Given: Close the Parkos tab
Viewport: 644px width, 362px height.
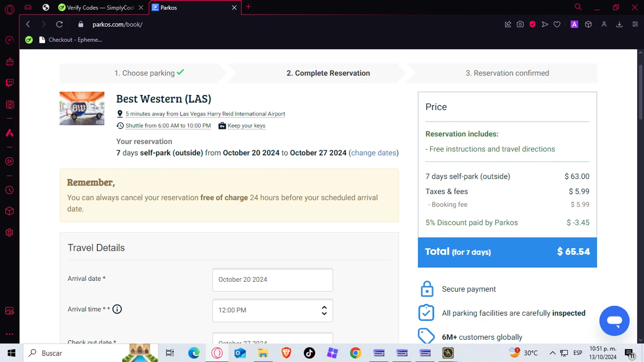Looking at the screenshot, I should tap(234, 7).
